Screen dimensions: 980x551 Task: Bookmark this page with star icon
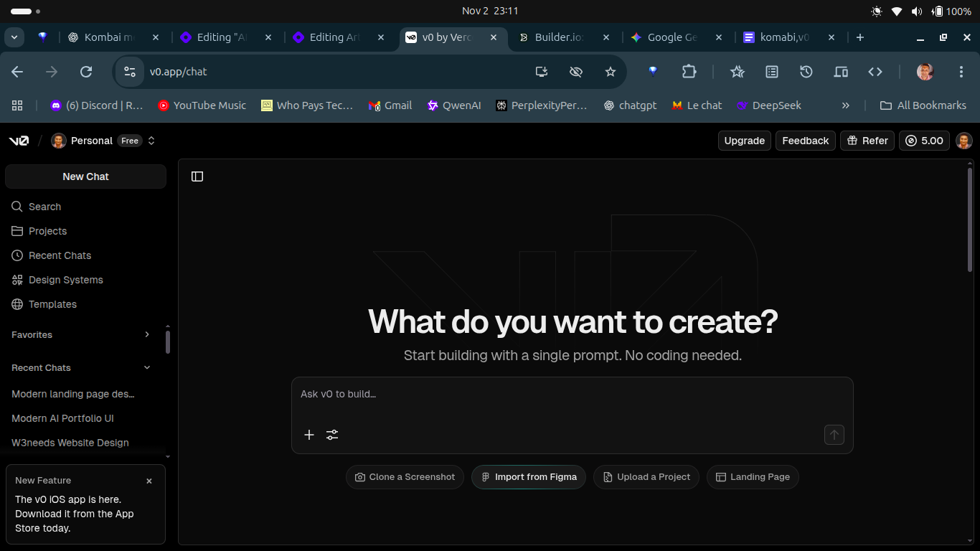point(611,72)
